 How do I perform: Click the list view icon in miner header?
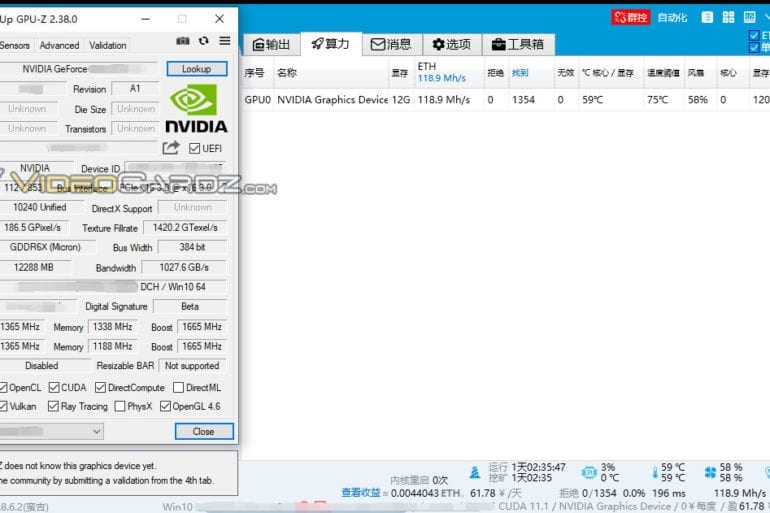pyautogui.click(x=707, y=17)
